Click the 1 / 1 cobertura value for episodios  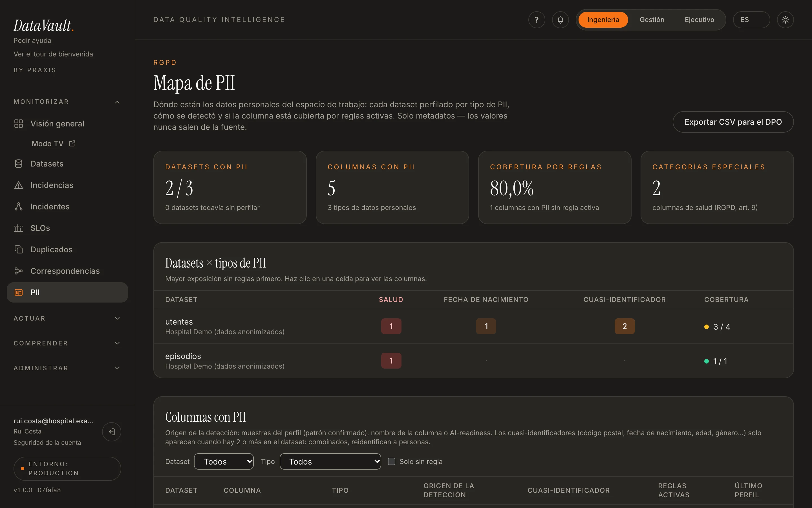(720, 361)
